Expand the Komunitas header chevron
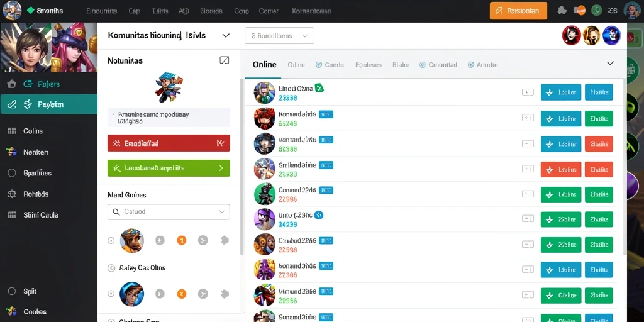The image size is (644, 322). pos(226,36)
